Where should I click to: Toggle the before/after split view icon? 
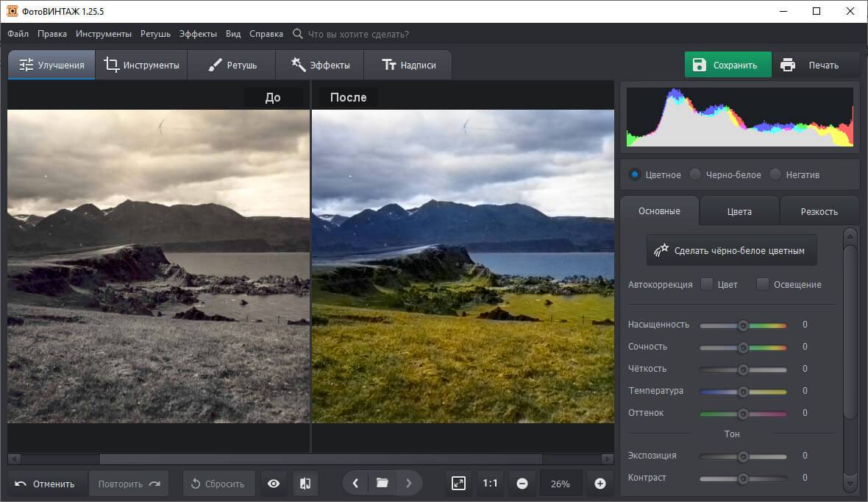click(x=305, y=484)
